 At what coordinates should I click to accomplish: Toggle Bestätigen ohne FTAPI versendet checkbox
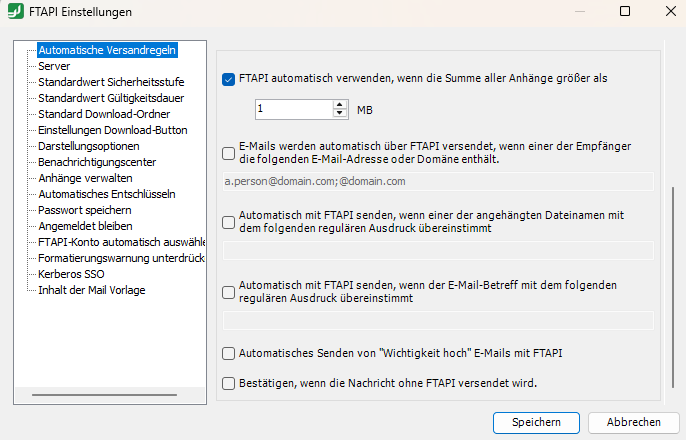pyautogui.click(x=228, y=382)
